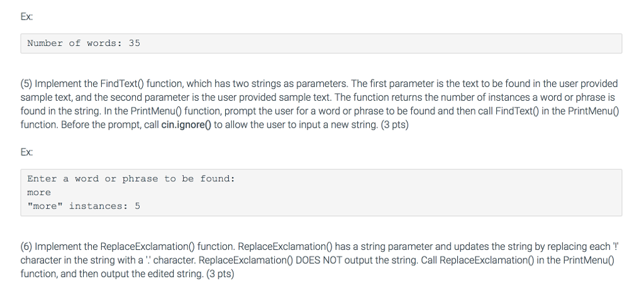Click the standalone "more" input line
The width and height of the screenshot is (644, 289).
[39, 193]
